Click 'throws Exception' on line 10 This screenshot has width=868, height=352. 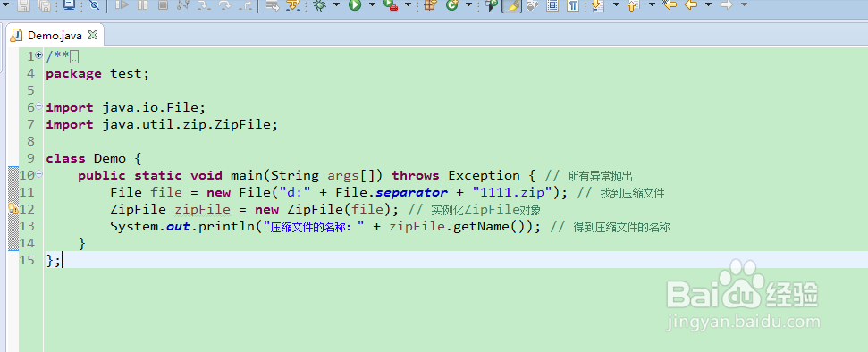(x=456, y=176)
